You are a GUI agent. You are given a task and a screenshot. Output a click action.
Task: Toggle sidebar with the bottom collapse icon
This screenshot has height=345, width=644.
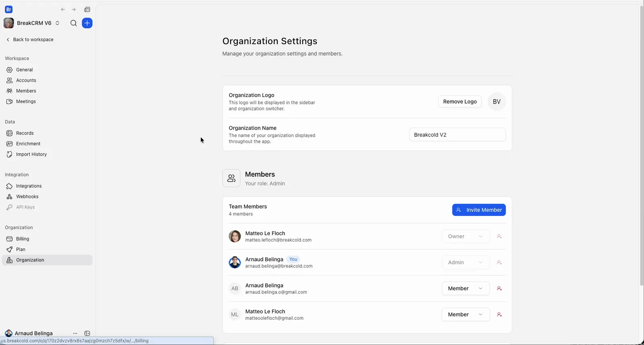click(87, 333)
